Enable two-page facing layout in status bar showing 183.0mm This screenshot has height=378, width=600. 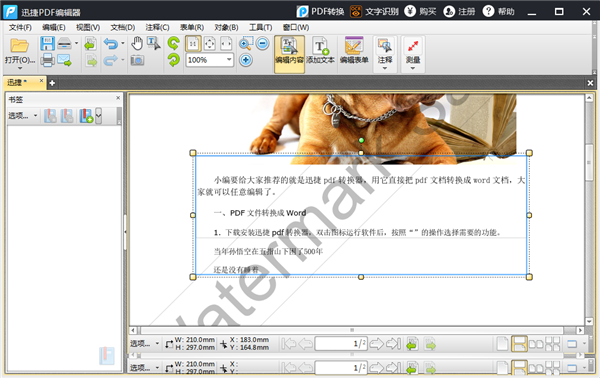click(x=536, y=344)
